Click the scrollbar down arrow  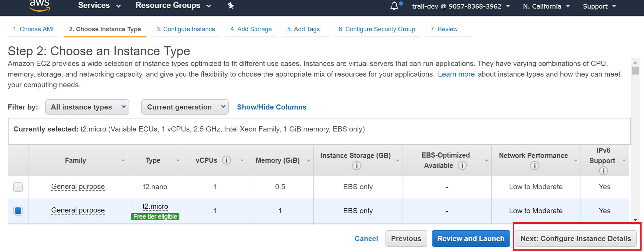[x=635, y=220]
